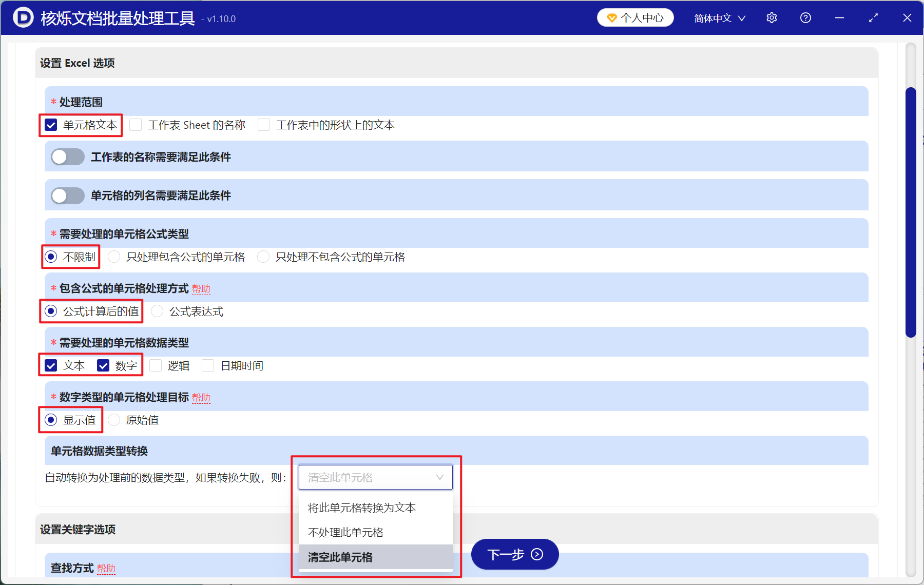The width and height of the screenshot is (924, 585).
Task: Open the 清空此单元格 dropdown
Action: tap(375, 477)
